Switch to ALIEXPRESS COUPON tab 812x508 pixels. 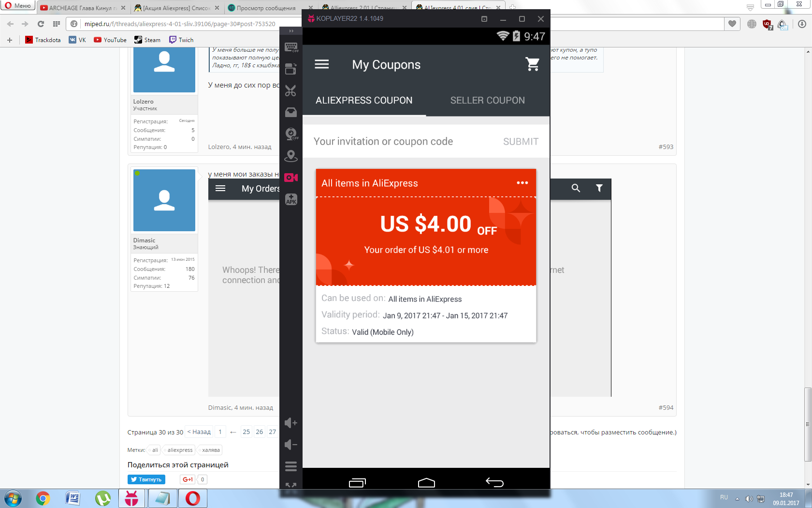pos(364,100)
